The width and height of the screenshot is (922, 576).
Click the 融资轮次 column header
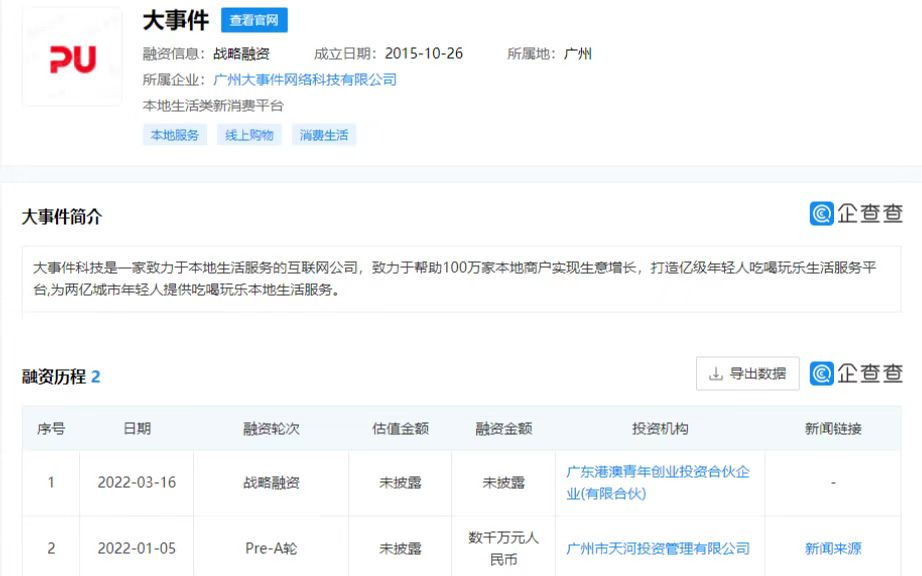[x=271, y=428]
